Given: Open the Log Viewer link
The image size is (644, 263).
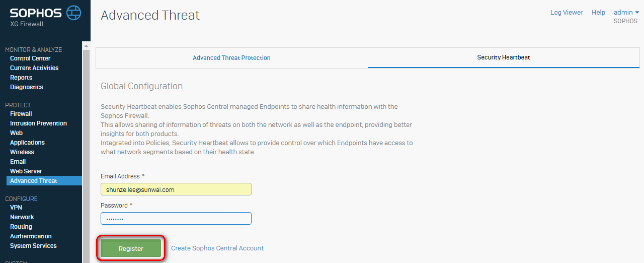Looking at the screenshot, I should pos(567,12).
